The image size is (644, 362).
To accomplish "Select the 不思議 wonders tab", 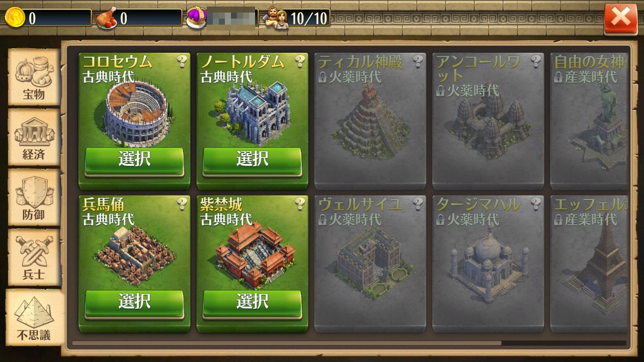I will (x=35, y=317).
